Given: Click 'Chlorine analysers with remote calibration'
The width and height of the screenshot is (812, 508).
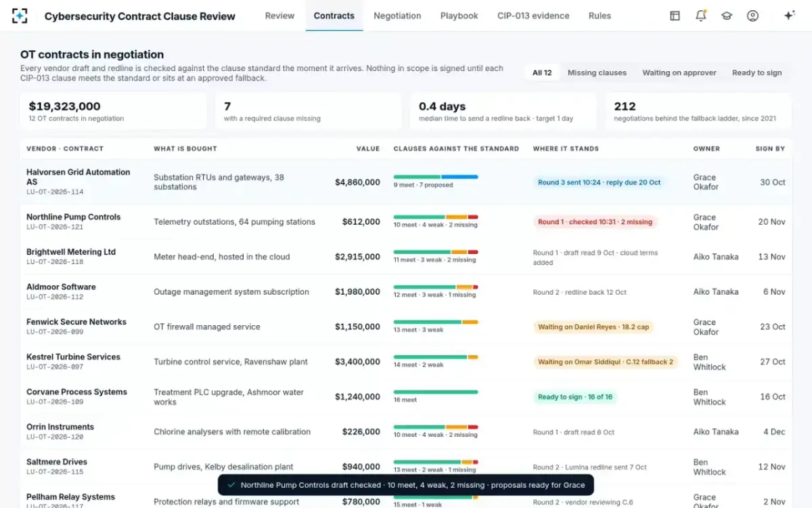Looking at the screenshot, I should point(232,431).
